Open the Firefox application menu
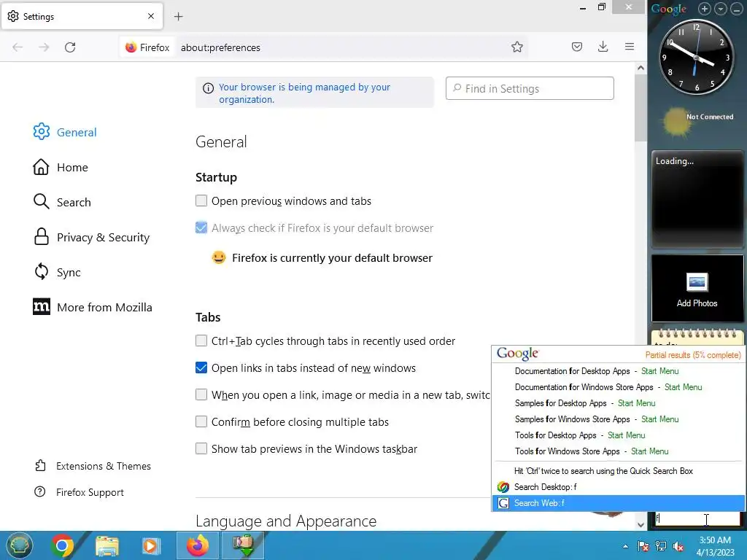This screenshot has height=560, width=747. click(x=630, y=47)
